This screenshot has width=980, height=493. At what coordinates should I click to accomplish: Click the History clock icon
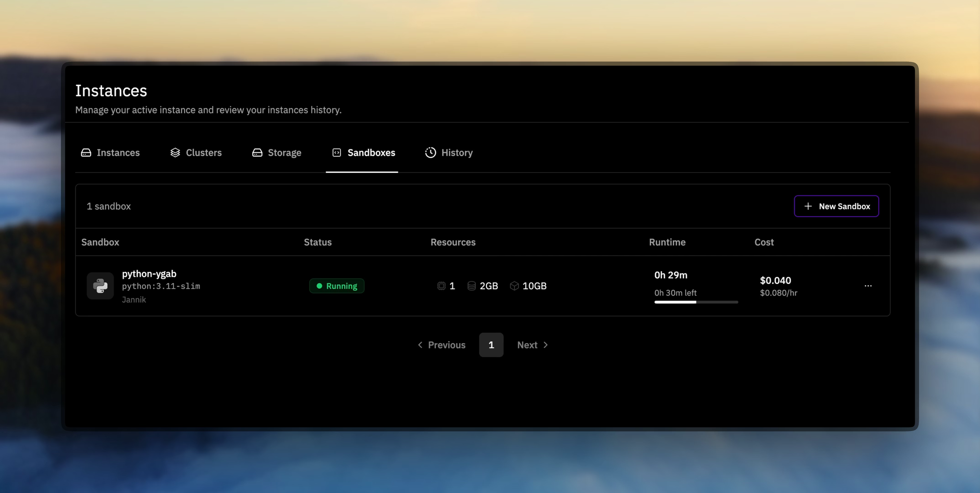pyautogui.click(x=430, y=153)
